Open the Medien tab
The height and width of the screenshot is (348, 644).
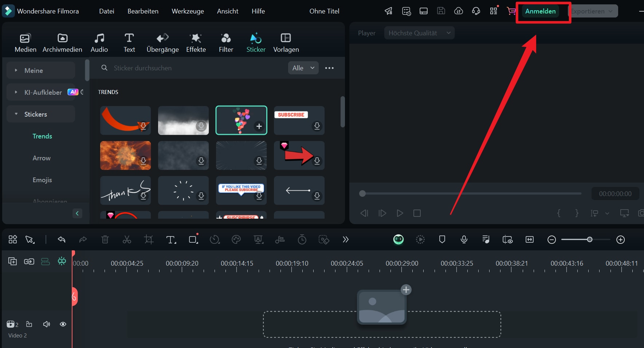click(25, 43)
